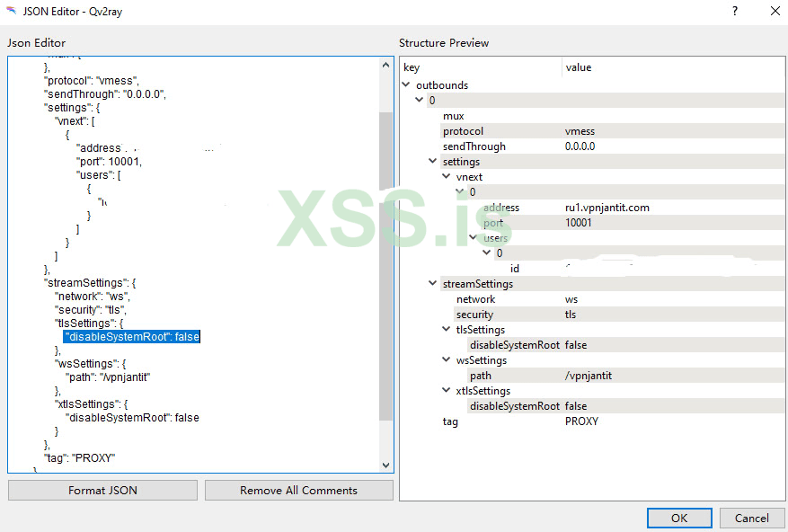Close the JSON Editor window

point(775,11)
